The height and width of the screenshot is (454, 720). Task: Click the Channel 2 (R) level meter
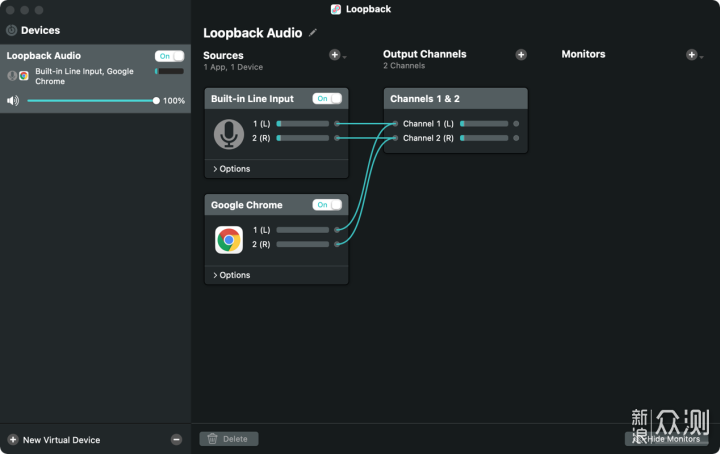coord(484,138)
